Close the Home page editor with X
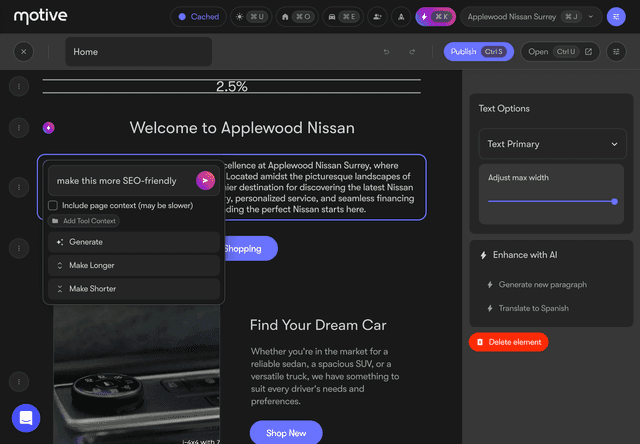Screen dimensions: 640x444 [25, 52]
